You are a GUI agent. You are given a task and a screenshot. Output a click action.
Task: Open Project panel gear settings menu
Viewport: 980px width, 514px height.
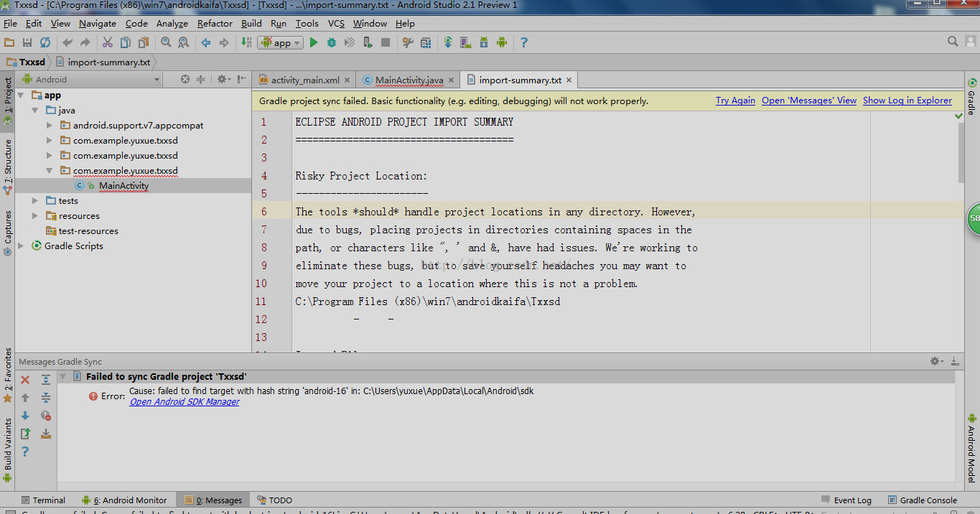coord(223,80)
